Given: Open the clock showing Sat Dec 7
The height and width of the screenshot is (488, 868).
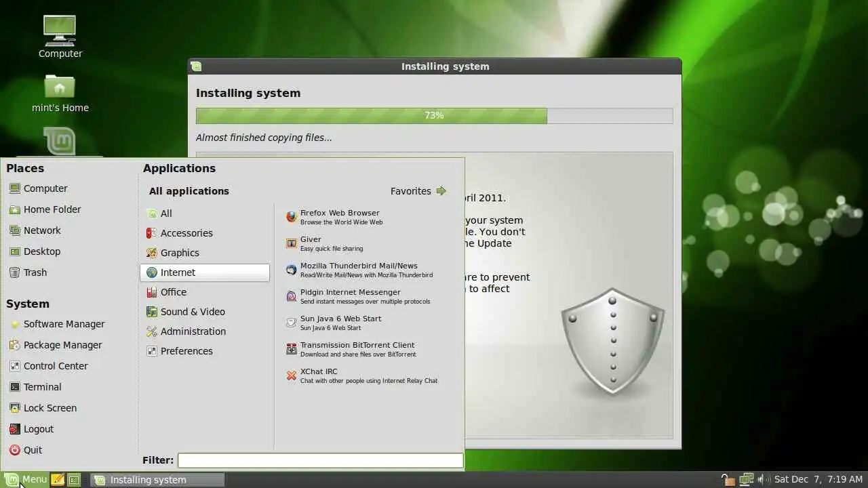Looking at the screenshot, I should pos(818,479).
